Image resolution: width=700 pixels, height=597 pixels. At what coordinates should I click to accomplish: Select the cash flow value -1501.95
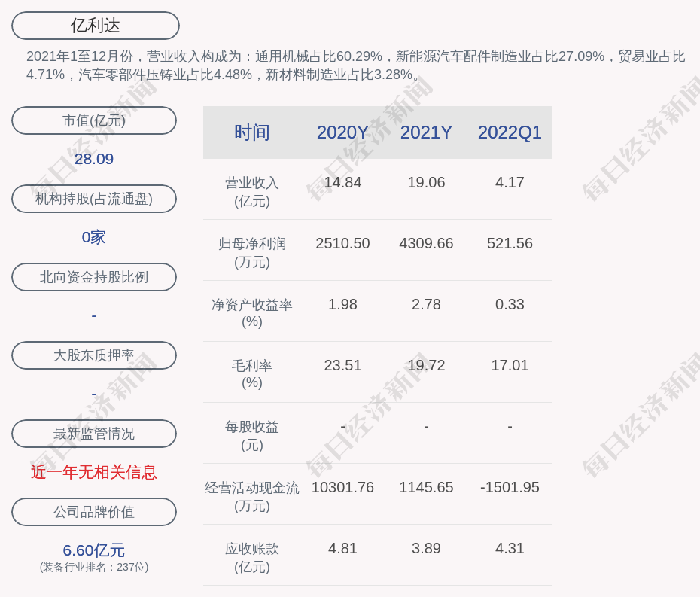click(x=510, y=487)
